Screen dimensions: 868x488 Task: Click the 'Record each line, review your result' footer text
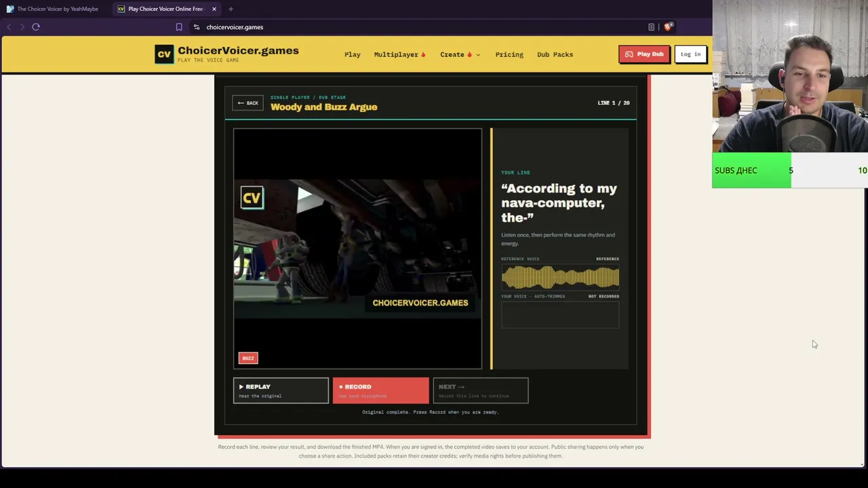pyautogui.click(x=431, y=451)
